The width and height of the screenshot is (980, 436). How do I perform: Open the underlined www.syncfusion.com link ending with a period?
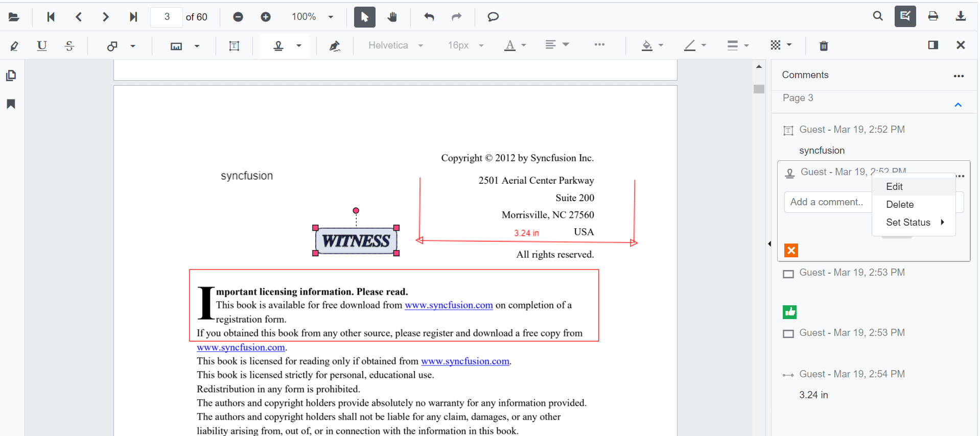(x=241, y=348)
